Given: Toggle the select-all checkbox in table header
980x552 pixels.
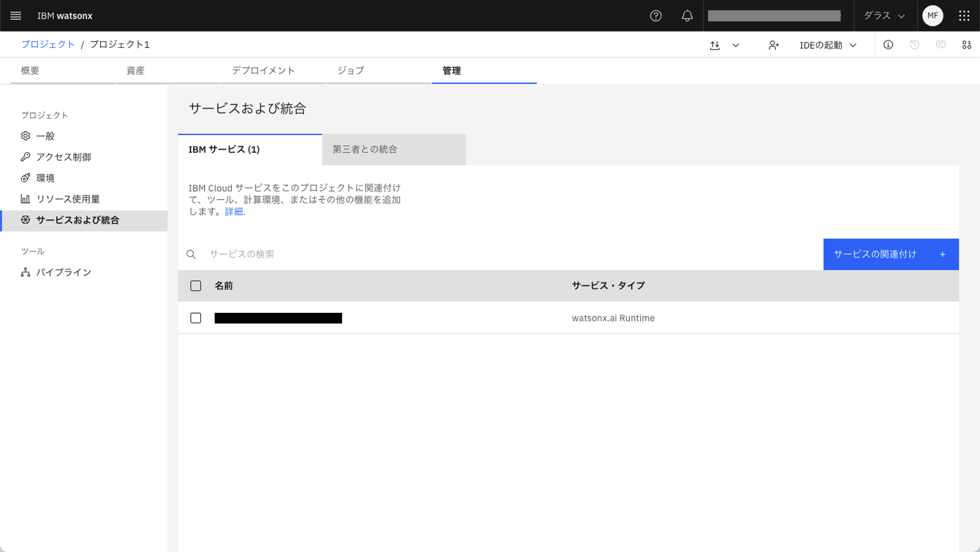Looking at the screenshot, I should pos(195,286).
